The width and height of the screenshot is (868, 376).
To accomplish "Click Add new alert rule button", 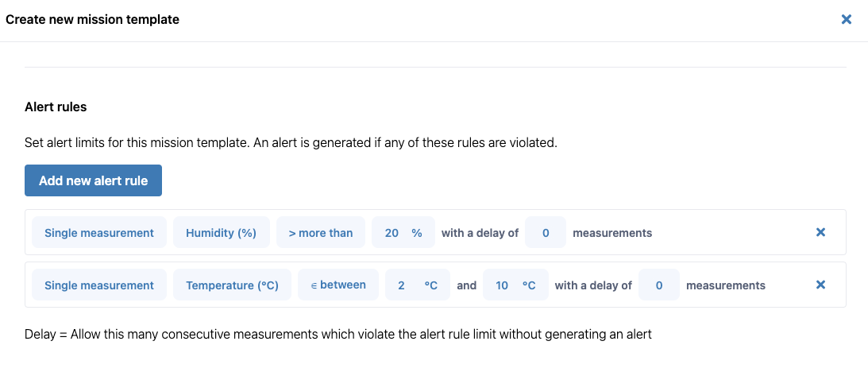I will [93, 180].
